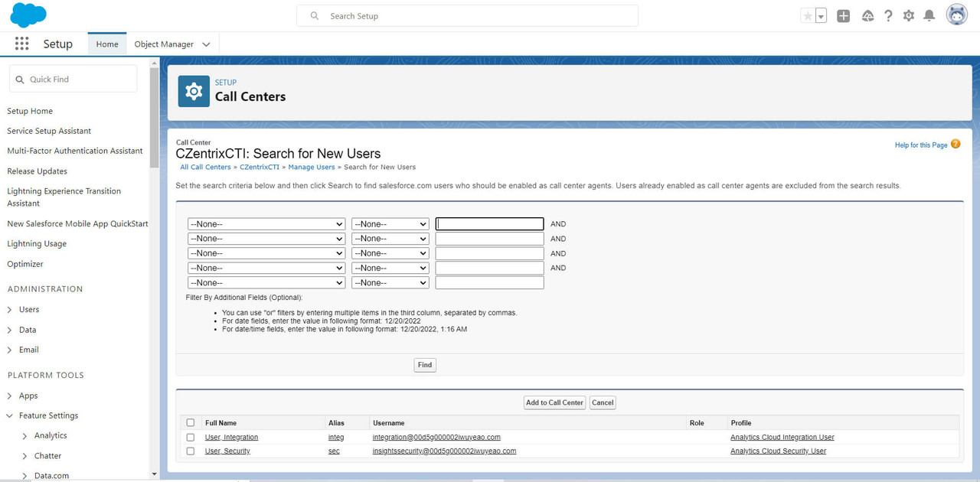Follow the Manage Users breadcrumb link
The image size is (980, 482).
[x=312, y=167]
